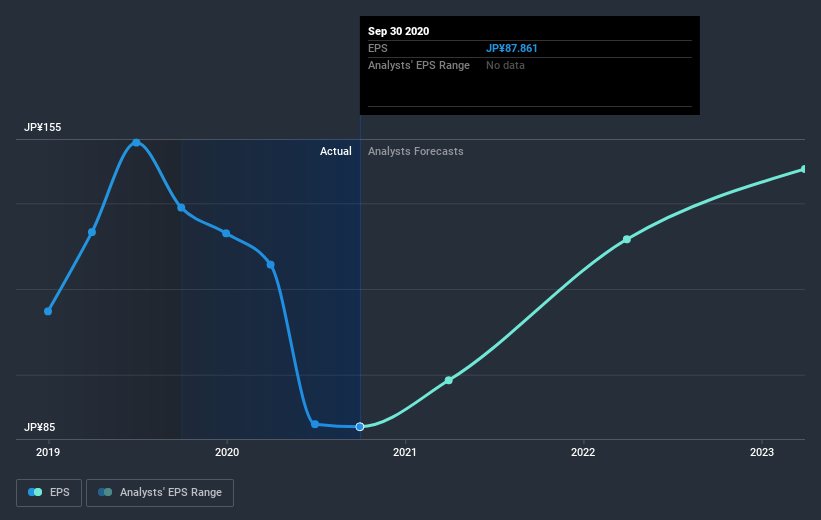Click the 2022 x-axis label
The width and height of the screenshot is (821, 520).
pos(583,452)
